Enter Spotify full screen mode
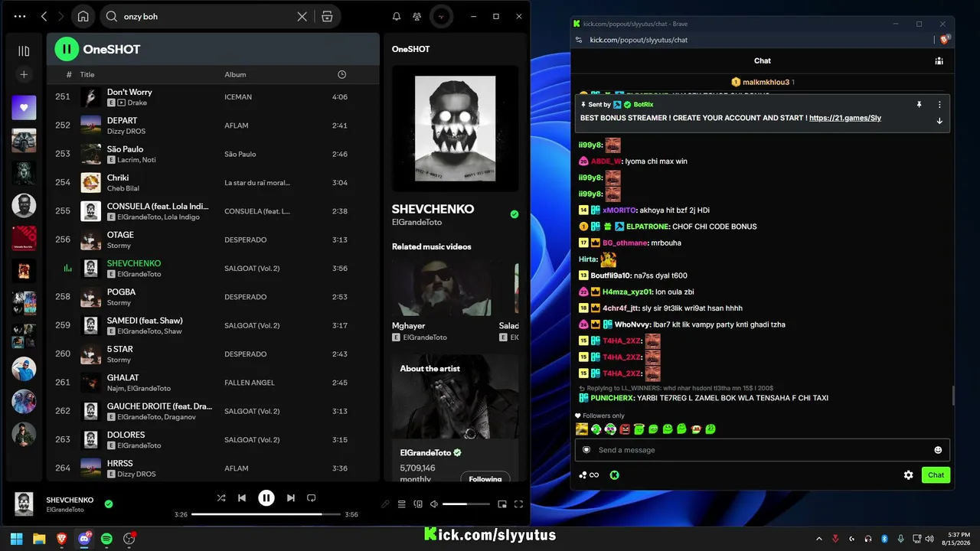Viewport: 980px width, 551px height. pyautogui.click(x=518, y=504)
